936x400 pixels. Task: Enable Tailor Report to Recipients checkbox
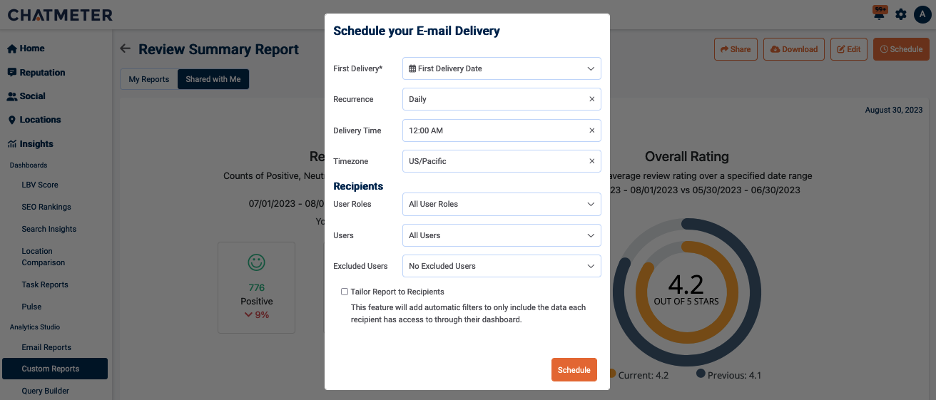tap(344, 292)
